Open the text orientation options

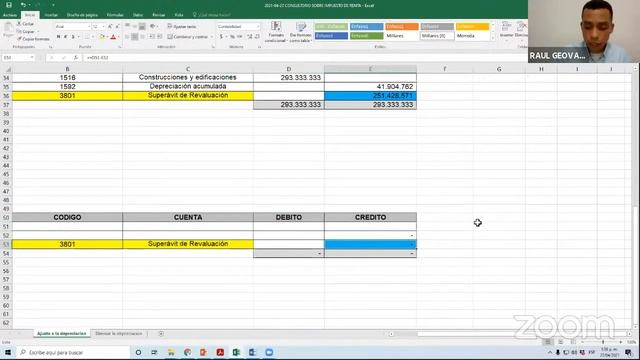(153, 27)
